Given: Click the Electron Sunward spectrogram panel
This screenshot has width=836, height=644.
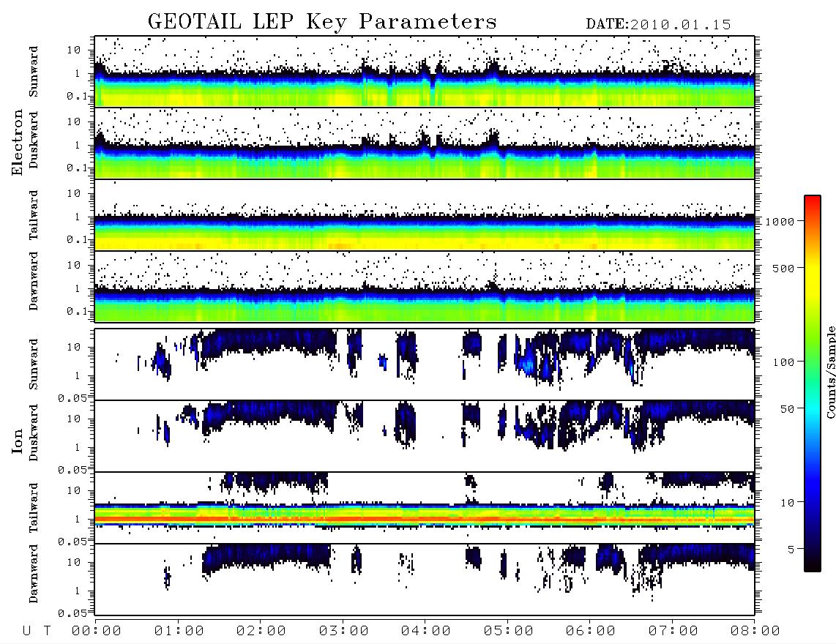Looking at the screenshot, I should [x=425, y=72].
